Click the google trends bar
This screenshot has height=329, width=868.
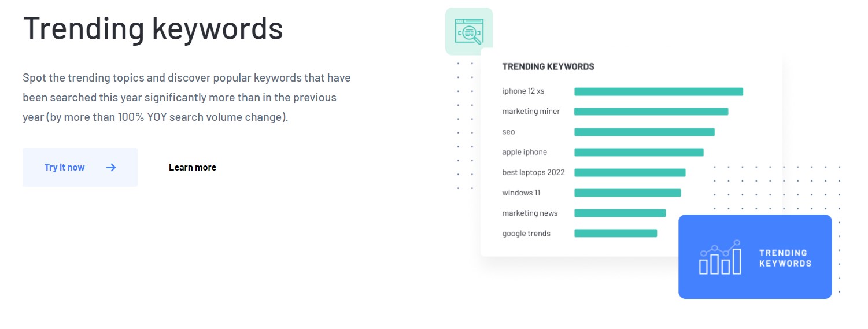coord(615,233)
